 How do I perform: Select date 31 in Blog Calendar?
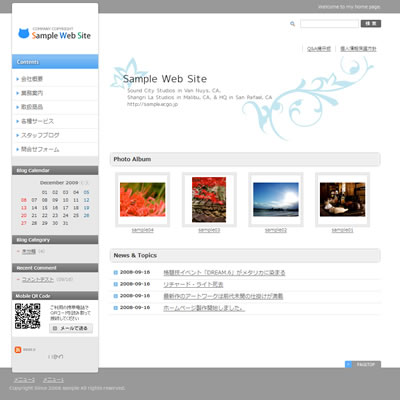[66, 223]
